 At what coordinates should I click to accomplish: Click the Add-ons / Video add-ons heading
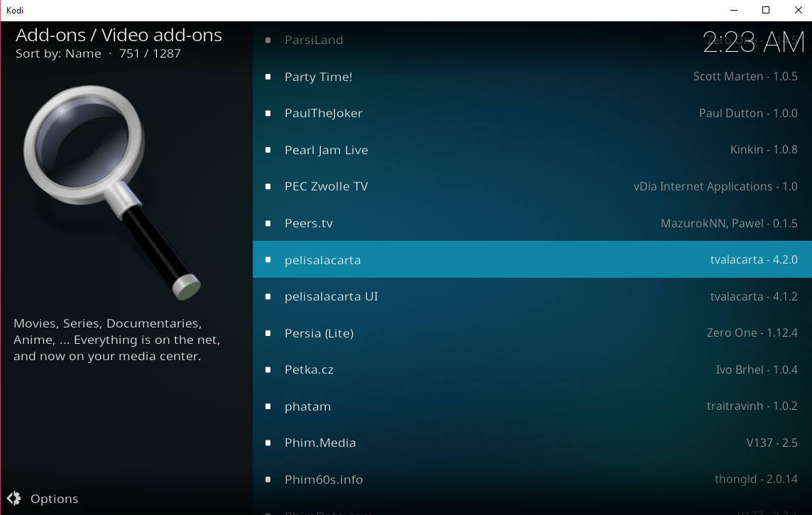[119, 36]
